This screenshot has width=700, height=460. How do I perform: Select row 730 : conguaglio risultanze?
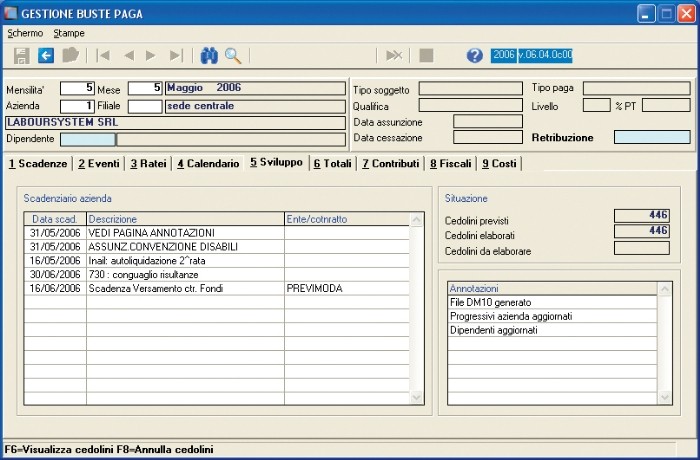pyautogui.click(x=217, y=274)
